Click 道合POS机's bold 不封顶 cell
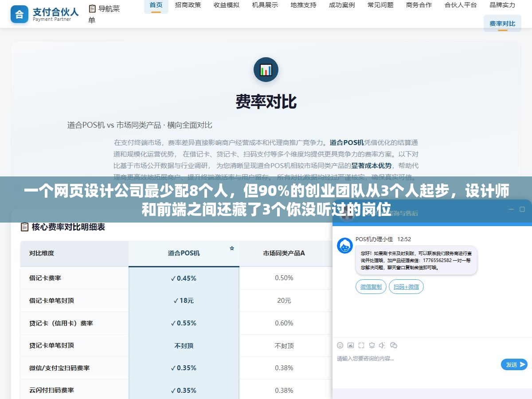This screenshot has height=399, width=532. pos(184,346)
